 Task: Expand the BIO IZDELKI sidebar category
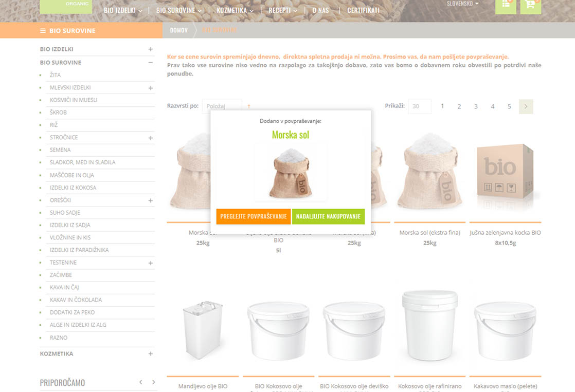(150, 49)
